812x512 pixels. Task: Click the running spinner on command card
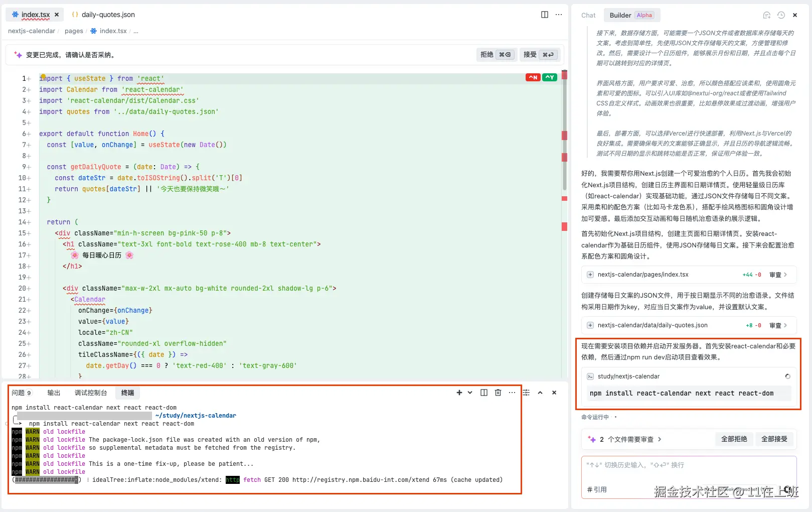[x=787, y=376]
